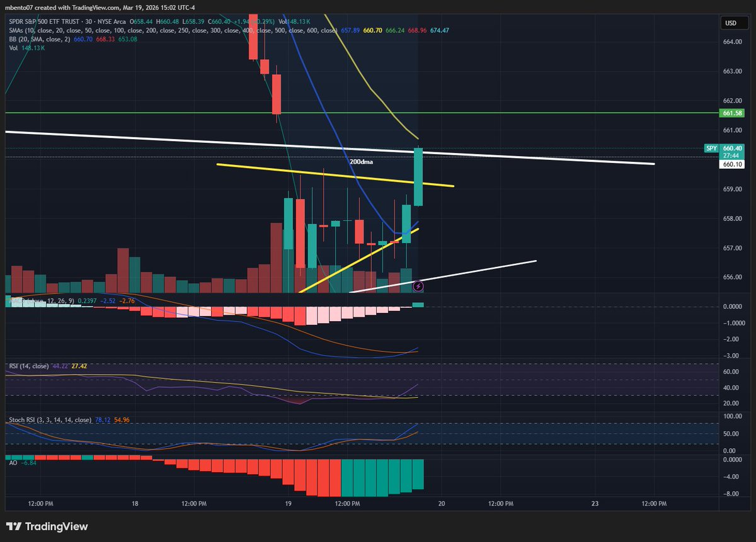Click the 664.00 price axis label
This screenshot has width=756, height=542.
click(733, 42)
